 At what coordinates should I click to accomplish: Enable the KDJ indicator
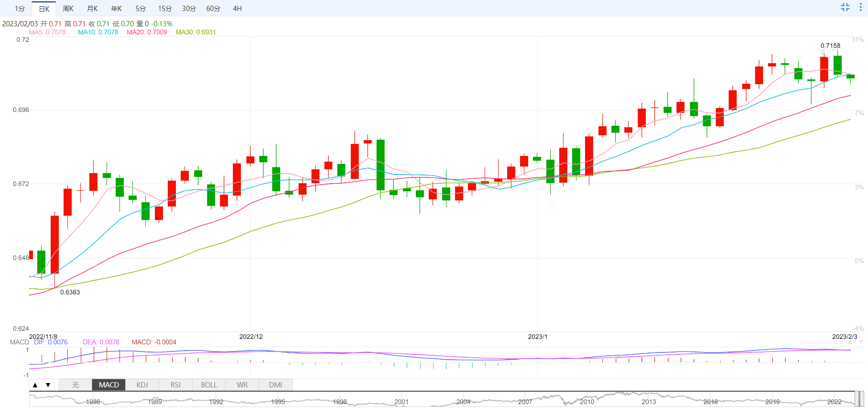(142, 385)
